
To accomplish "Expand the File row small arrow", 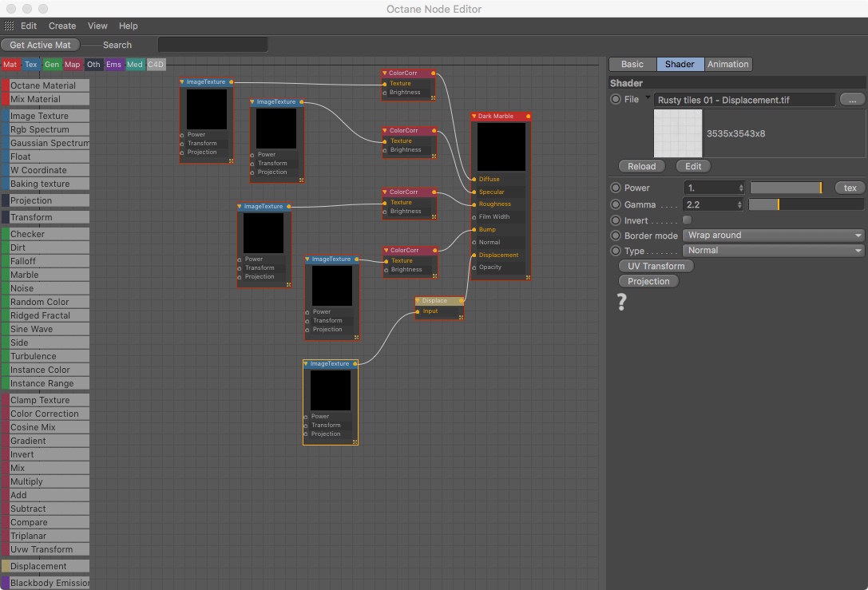I will tap(647, 97).
